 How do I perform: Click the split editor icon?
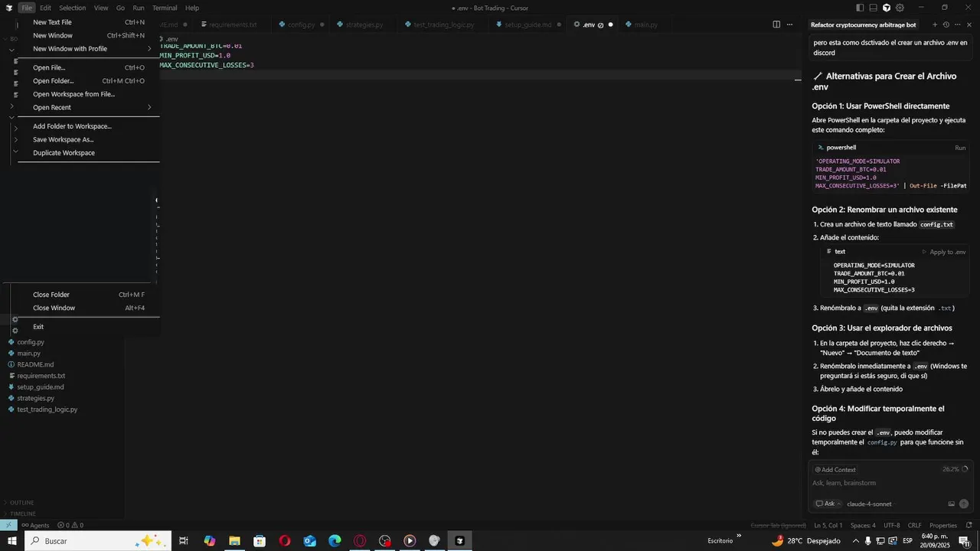point(776,24)
